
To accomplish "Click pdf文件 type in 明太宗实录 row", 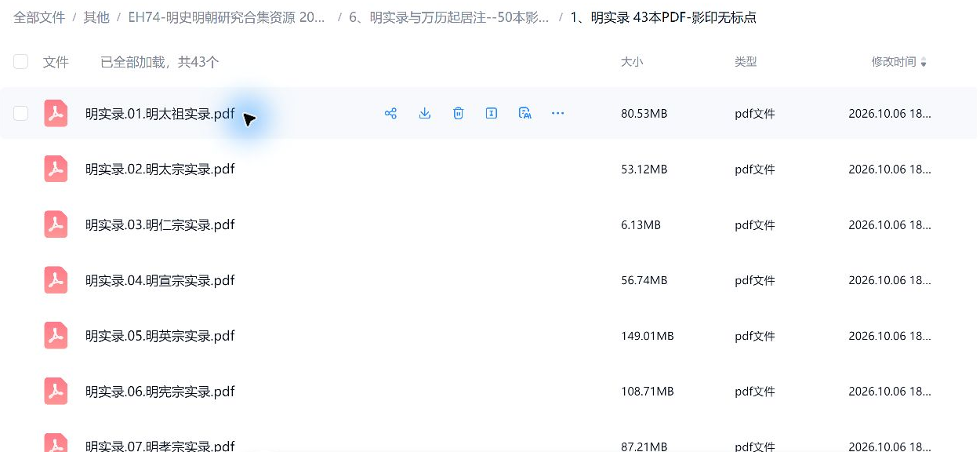I will coord(755,169).
